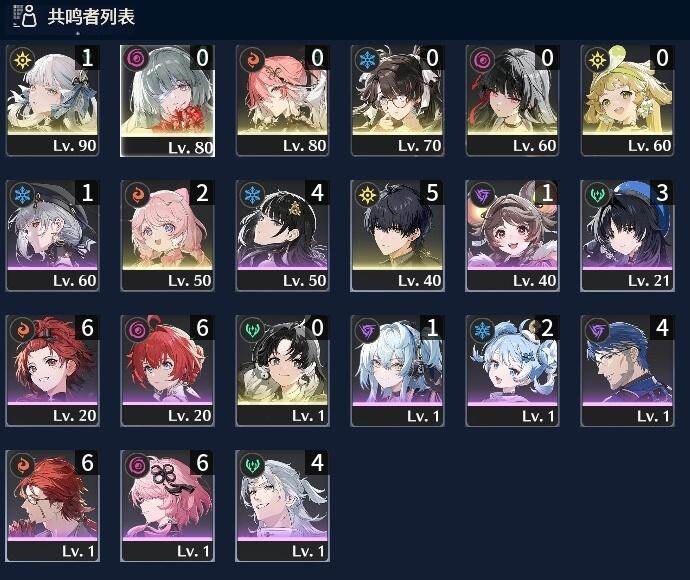Select the blue-haired bearded Lv. 1 character
Screen dimensions: 690x580
click(628, 371)
